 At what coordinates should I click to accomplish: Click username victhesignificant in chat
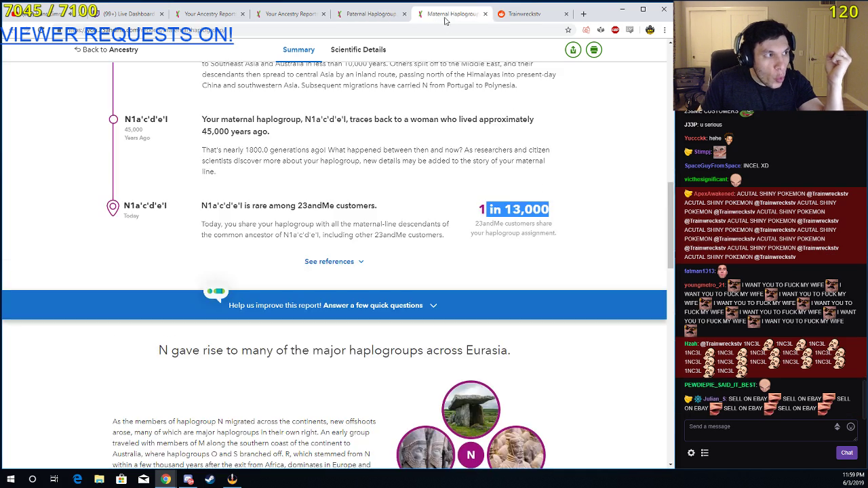pos(706,180)
